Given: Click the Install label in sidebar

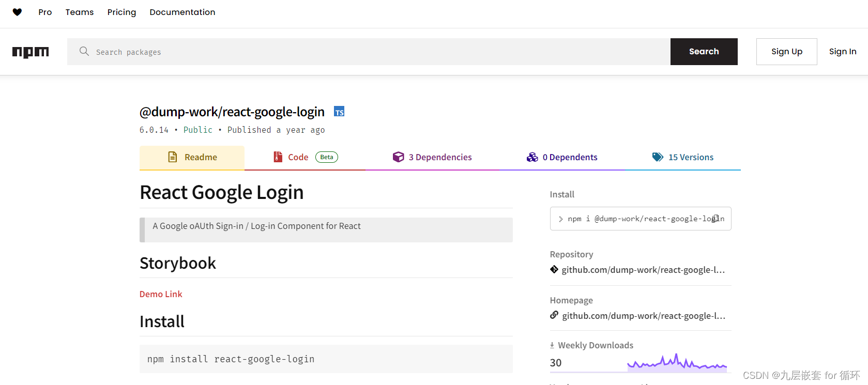Looking at the screenshot, I should point(562,194).
